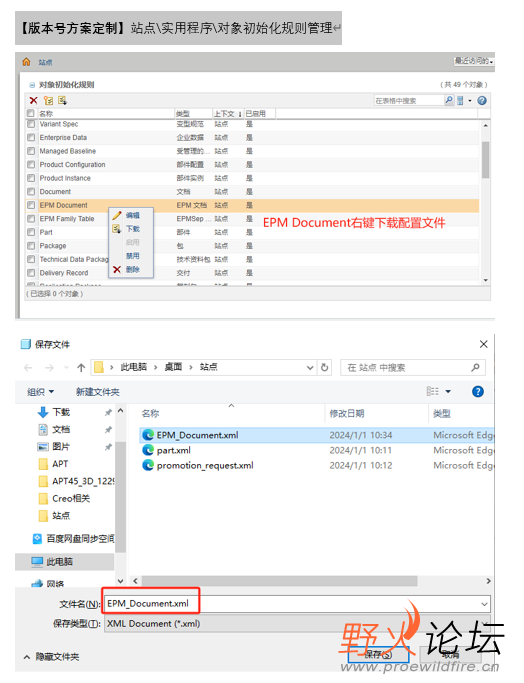
Task: Click the rules table vertical scrollbar thumb
Action: coord(486,160)
